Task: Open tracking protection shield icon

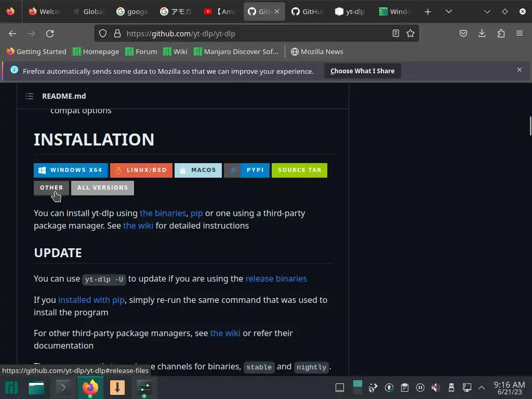Action: pyautogui.click(x=103, y=34)
